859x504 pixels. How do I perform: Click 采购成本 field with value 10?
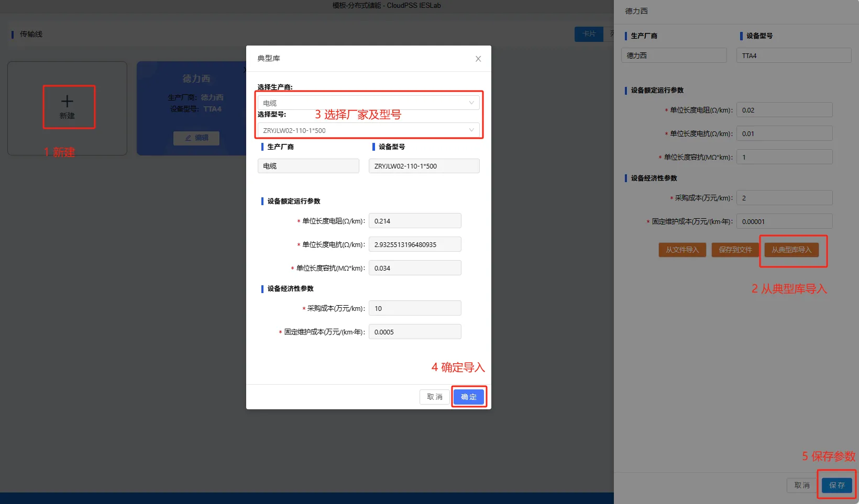pyautogui.click(x=415, y=308)
